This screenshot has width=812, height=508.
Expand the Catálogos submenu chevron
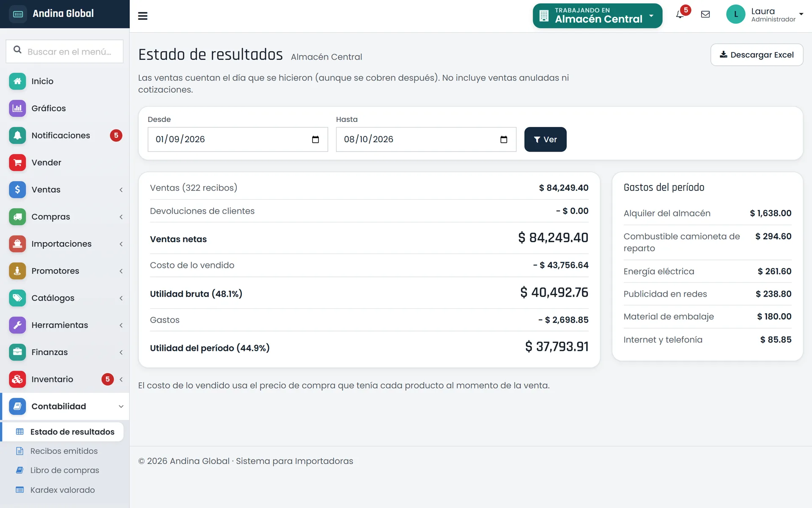(x=121, y=298)
